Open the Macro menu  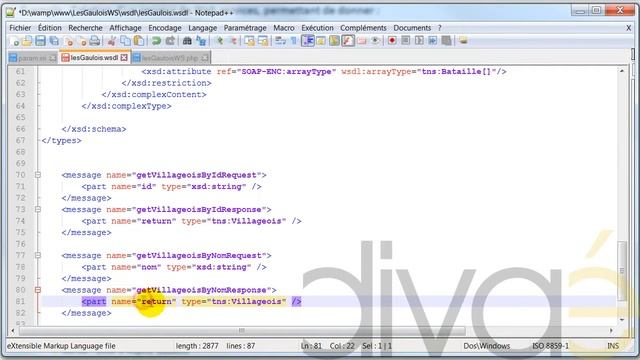pos(284,28)
